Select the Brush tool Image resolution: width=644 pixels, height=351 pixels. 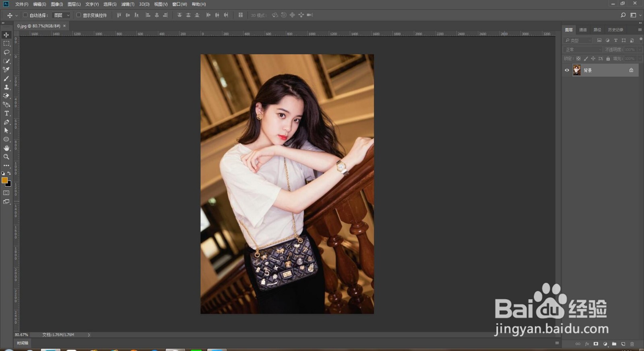6,78
